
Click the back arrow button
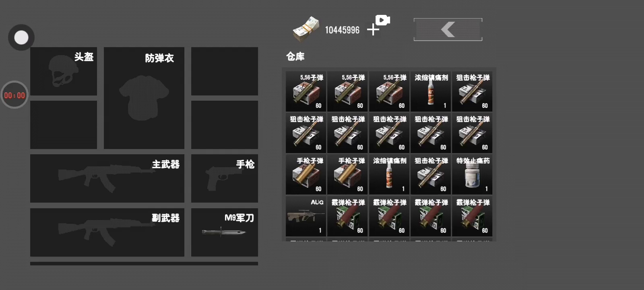[x=448, y=29]
